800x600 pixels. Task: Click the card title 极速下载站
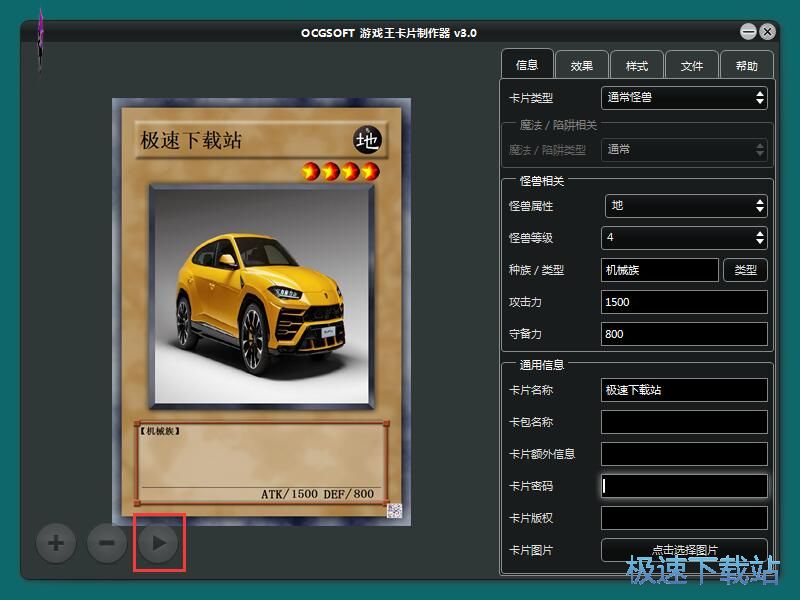pyautogui.click(x=191, y=140)
